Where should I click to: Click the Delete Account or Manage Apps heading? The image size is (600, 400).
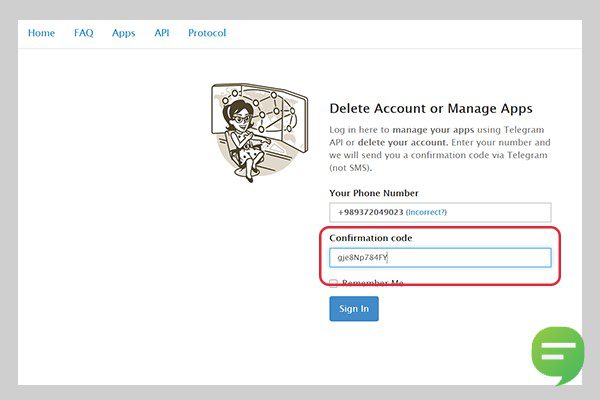click(431, 109)
